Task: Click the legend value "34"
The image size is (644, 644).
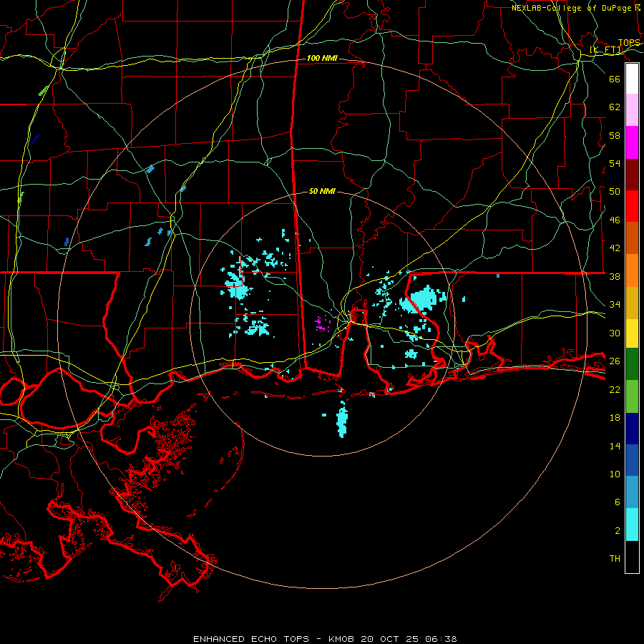Action: [615, 305]
